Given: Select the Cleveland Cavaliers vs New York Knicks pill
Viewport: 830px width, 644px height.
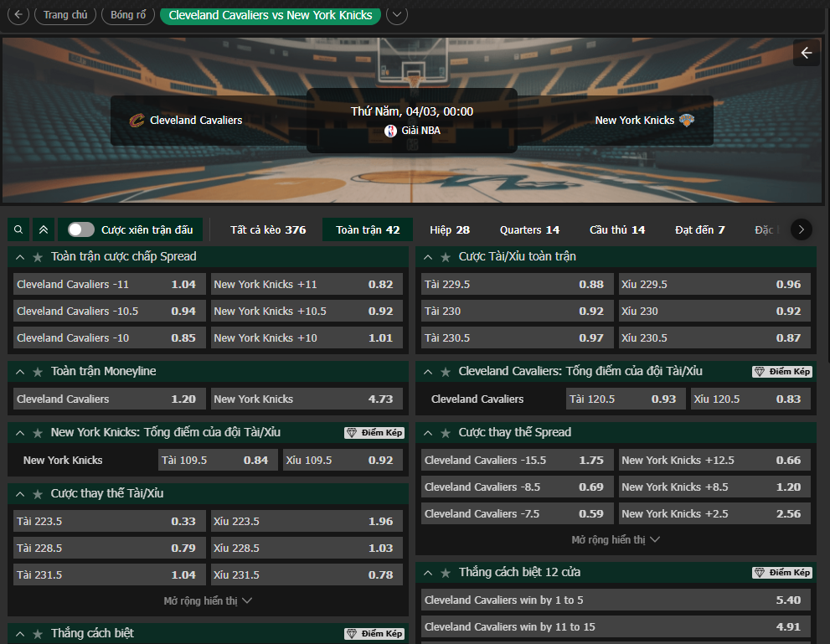Looking at the screenshot, I should tap(271, 15).
